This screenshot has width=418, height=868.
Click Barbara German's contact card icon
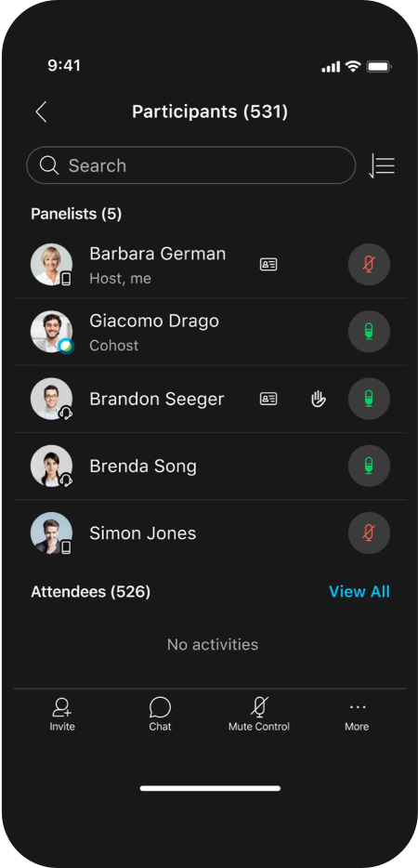268,265
